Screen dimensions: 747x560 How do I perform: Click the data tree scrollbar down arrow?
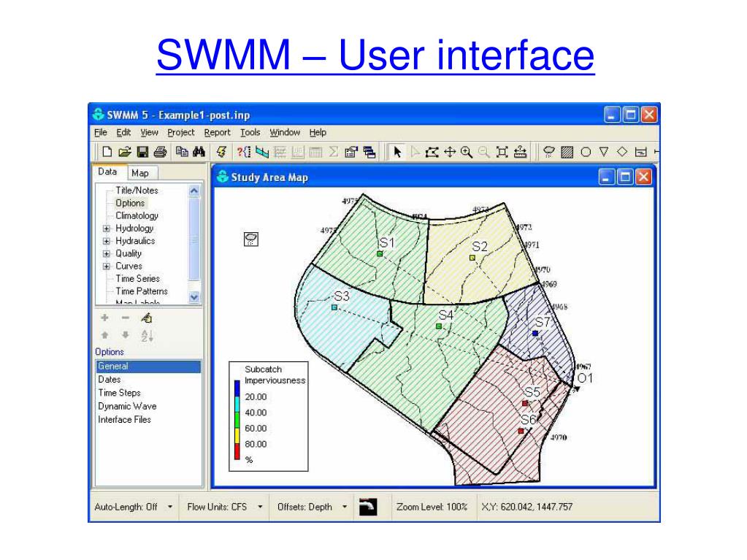coord(194,297)
